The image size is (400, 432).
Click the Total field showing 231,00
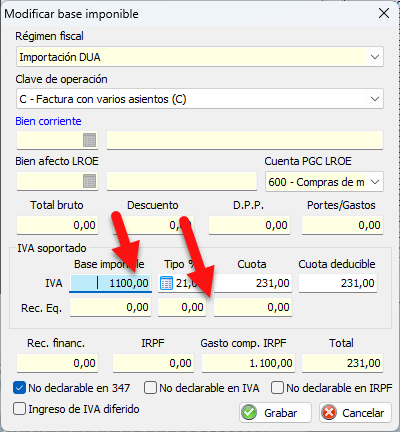pos(342,363)
